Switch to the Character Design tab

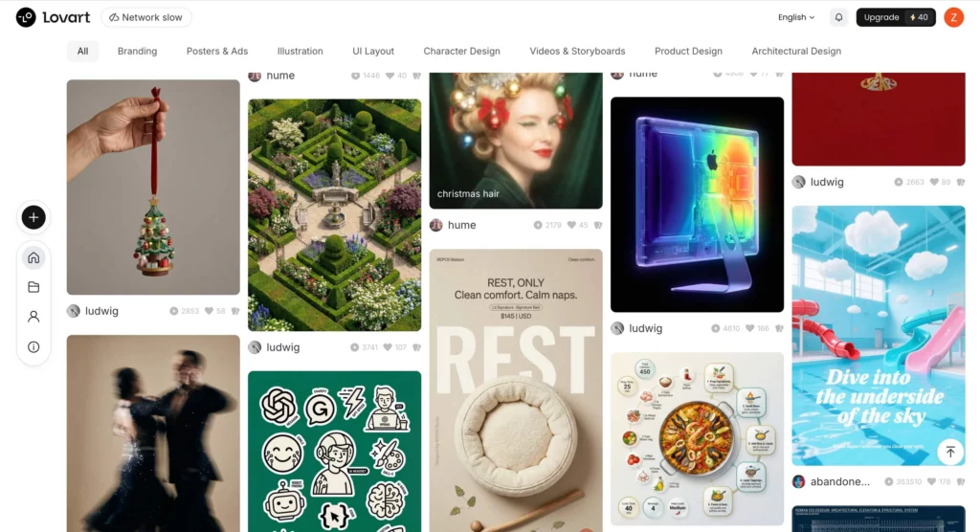[x=461, y=52]
